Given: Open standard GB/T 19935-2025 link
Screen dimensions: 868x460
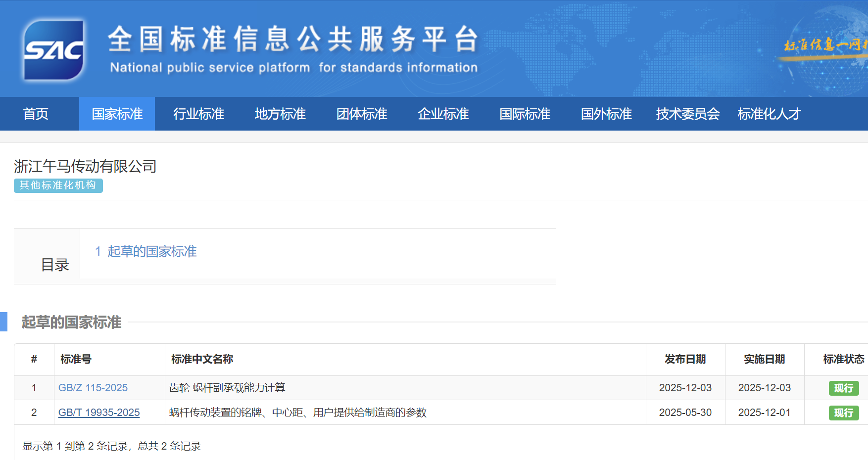Looking at the screenshot, I should pyautogui.click(x=99, y=413).
